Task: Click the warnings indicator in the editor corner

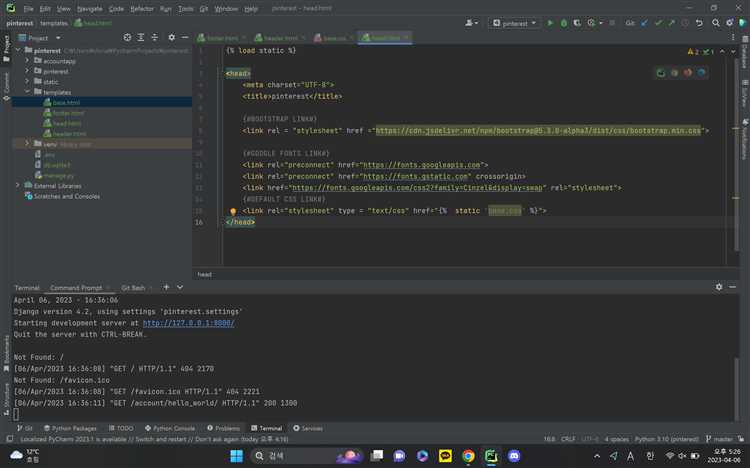Action: (693, 51)
